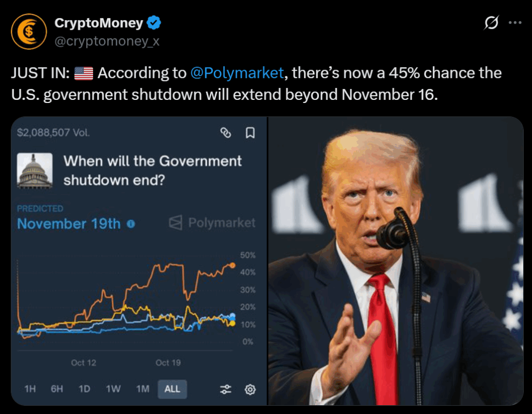
Task: Open the chart filter sliders icon
Action: [x=225, y=389]
